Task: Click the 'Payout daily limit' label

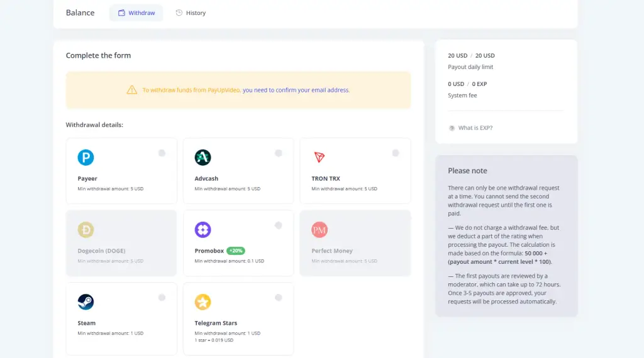Action: (470, 67)
